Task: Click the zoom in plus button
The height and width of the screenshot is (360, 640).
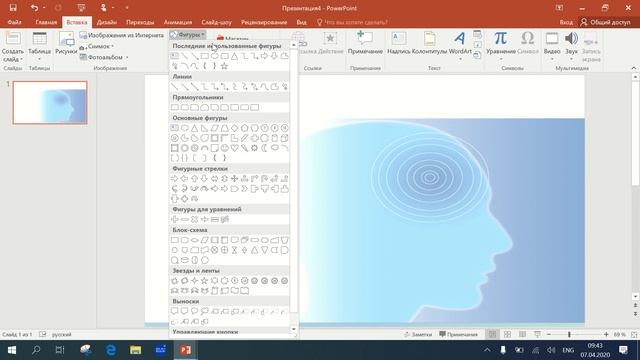Action: click(x=606, y=334)
